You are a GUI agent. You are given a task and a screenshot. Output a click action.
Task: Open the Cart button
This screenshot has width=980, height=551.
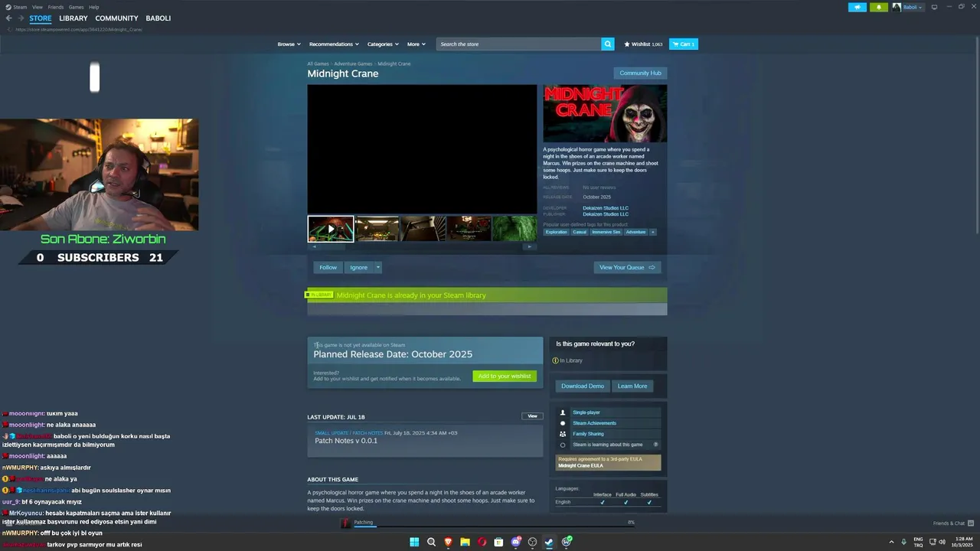(x=684, y=44)
